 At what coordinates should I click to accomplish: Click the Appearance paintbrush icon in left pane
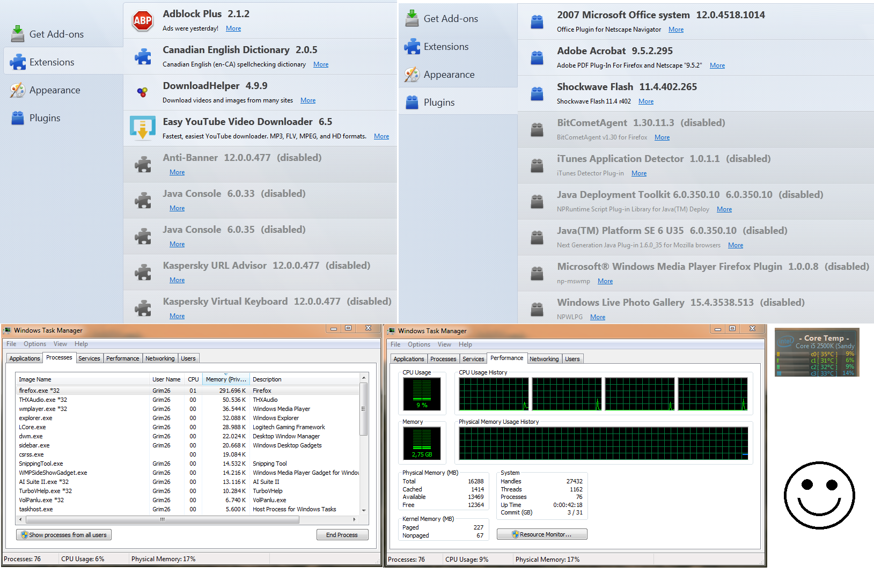[x=18, y=90]
